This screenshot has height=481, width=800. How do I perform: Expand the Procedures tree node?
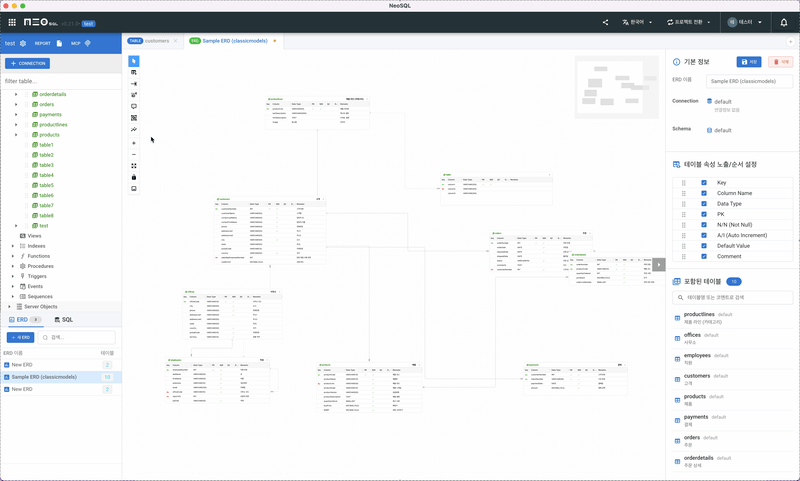click(13, 266)
